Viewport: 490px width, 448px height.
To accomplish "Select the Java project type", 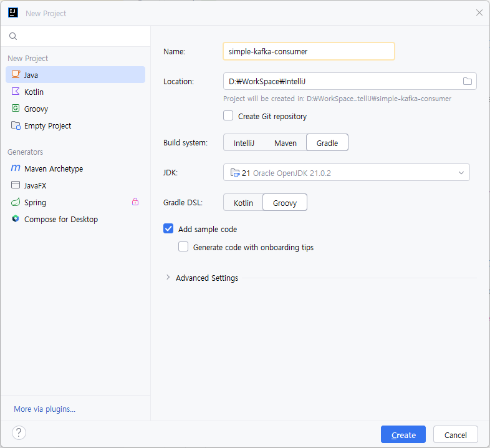I will tap(75, 75).
